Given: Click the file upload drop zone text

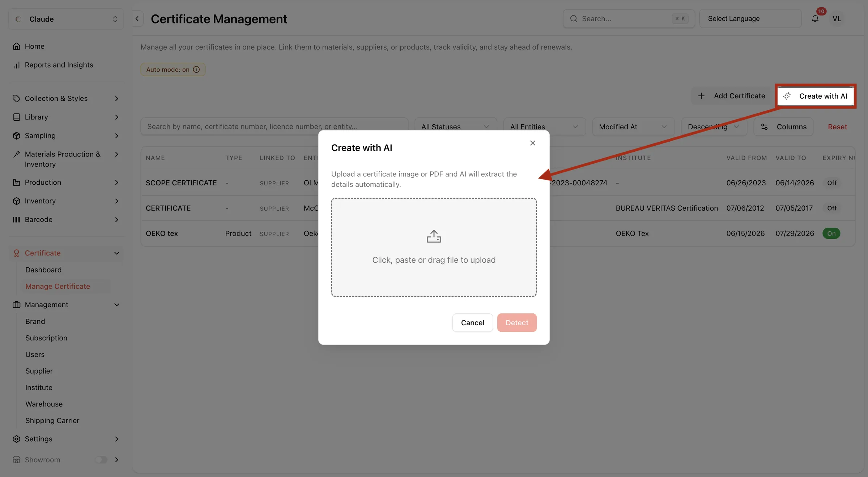Looking at the screenshot, I should (434, 260).
